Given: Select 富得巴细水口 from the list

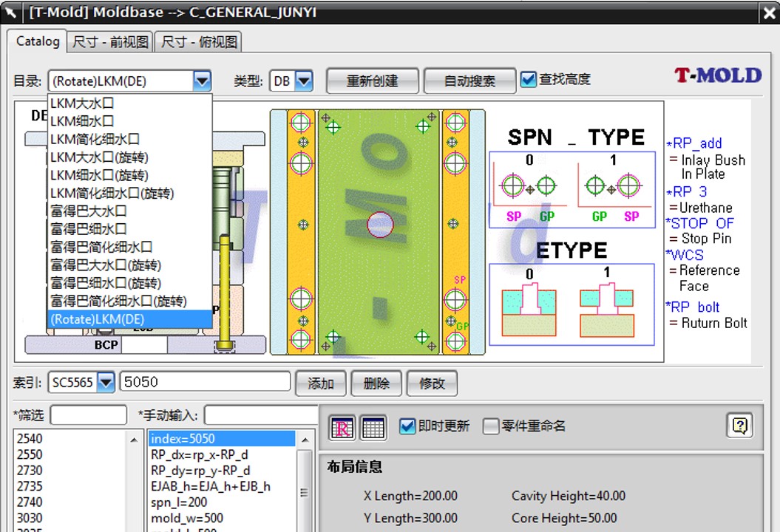Looking at the screenshot, I should (130, 229).
